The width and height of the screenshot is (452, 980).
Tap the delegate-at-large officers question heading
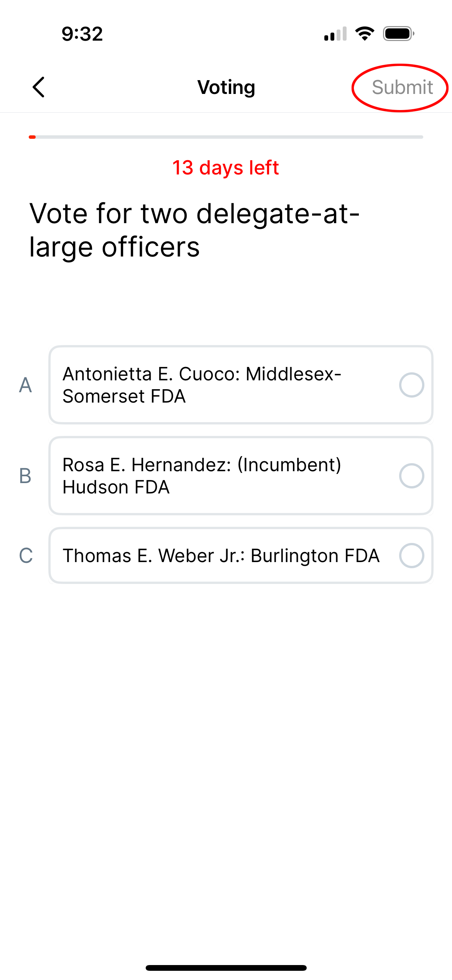[x=194, y=230]
